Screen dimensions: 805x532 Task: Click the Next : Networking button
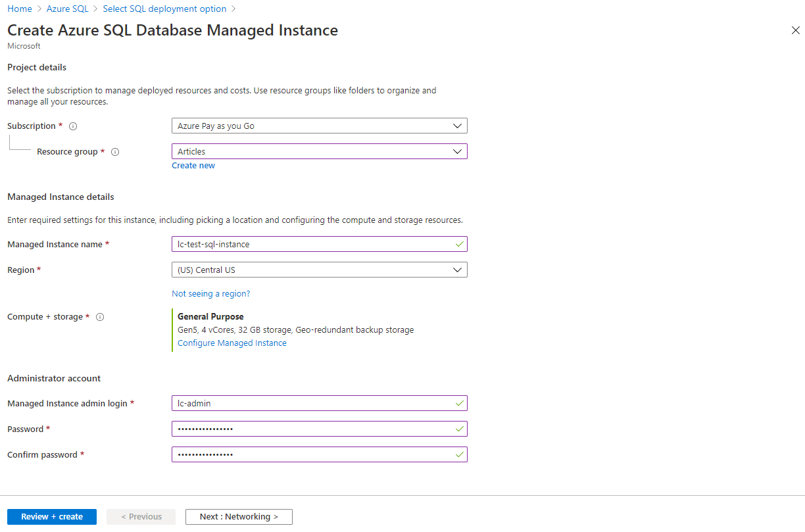[239, 517]
